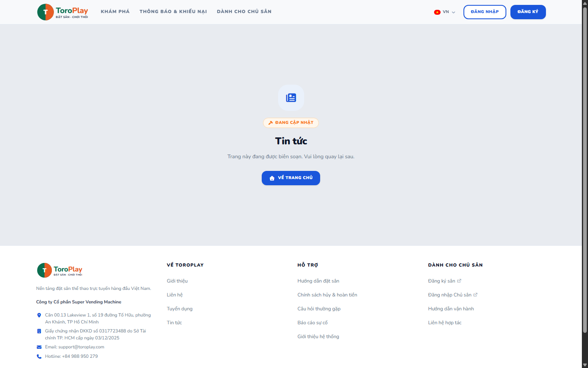
Task: Open Liên hệ hợp tác link
Action: click(x=445, y=323)
